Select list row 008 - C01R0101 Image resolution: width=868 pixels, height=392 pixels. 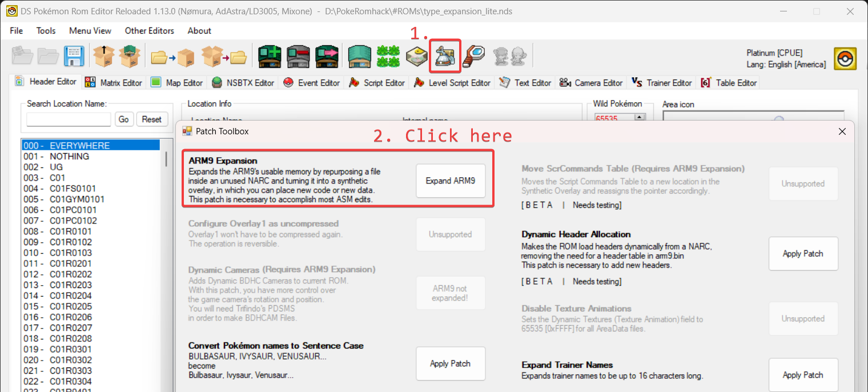tap(91, 231)
